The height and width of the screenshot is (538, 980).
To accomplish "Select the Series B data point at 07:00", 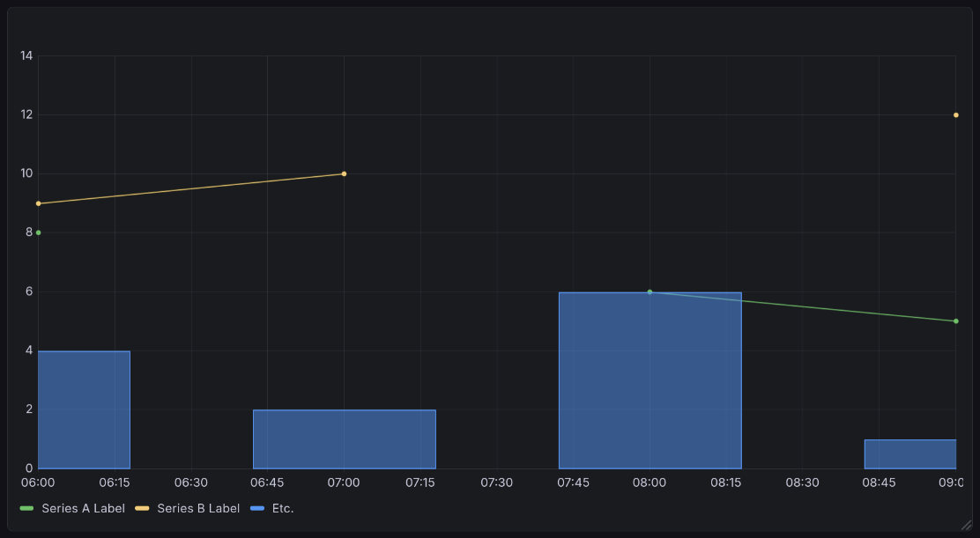I will tap(344, 173).
